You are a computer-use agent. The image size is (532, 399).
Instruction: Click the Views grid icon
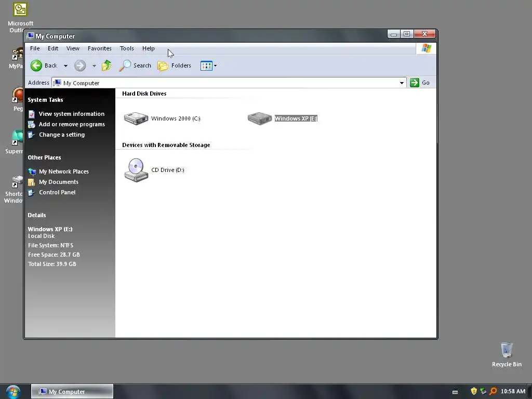click(206, 65)
